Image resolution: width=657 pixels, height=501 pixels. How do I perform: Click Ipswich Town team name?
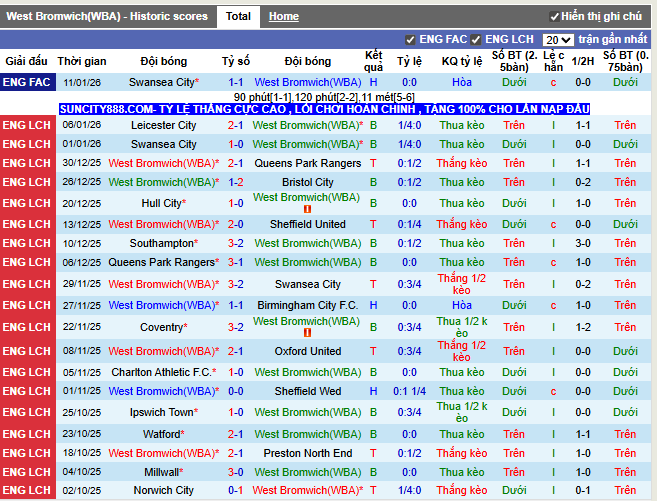pos(164,412)
